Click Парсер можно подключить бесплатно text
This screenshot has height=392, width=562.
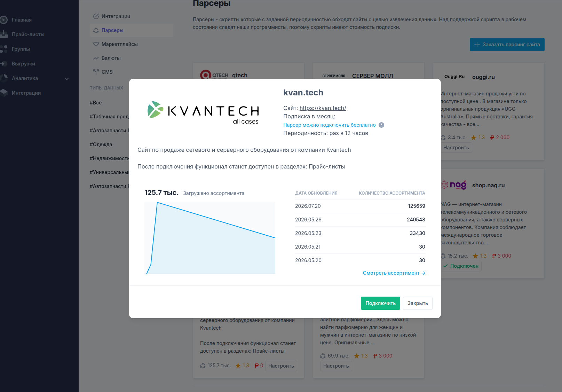click(x=330, y=125)
